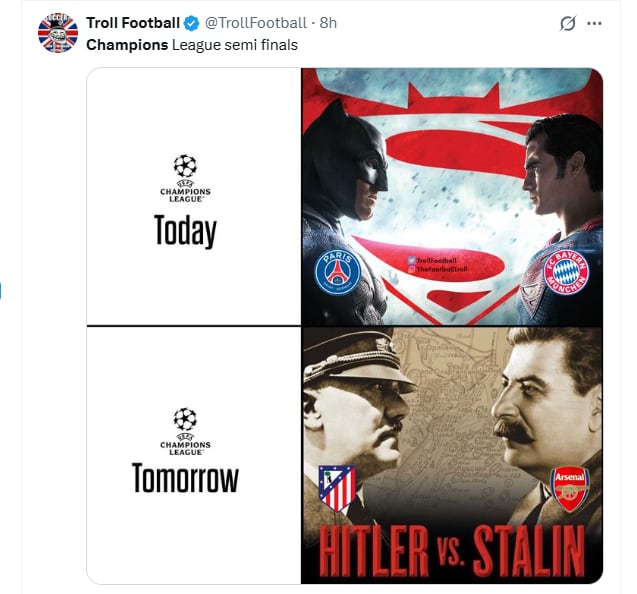Screen dimensions: 637x594
Task: Click the Troll Football profile avatar
Action: [x=57, y=33]
